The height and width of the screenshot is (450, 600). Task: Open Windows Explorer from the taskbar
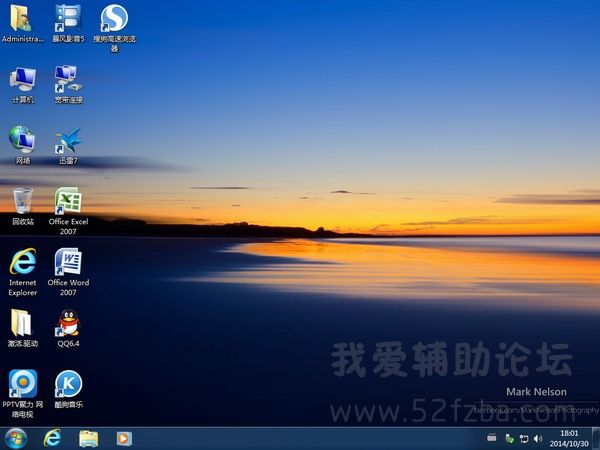point(88,438)
